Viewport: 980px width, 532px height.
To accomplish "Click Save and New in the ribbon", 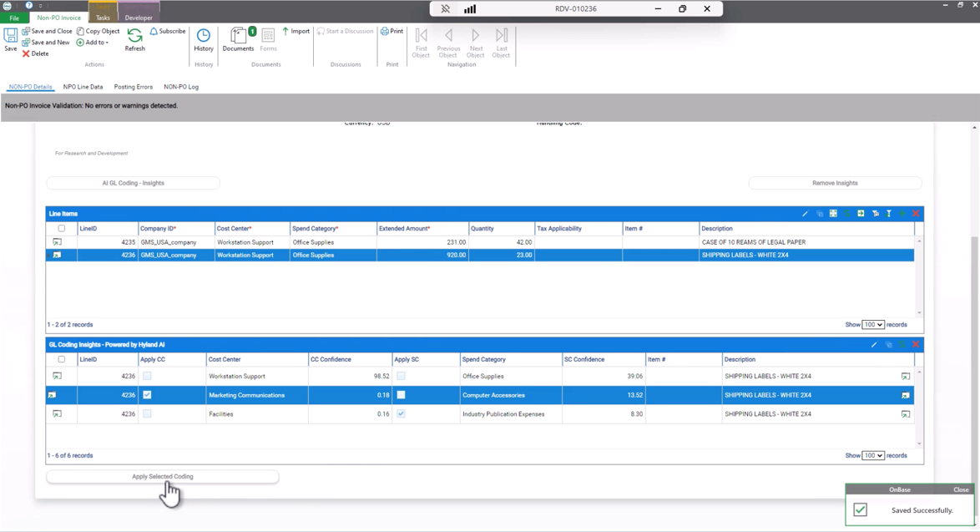I will tap(46, 43).
